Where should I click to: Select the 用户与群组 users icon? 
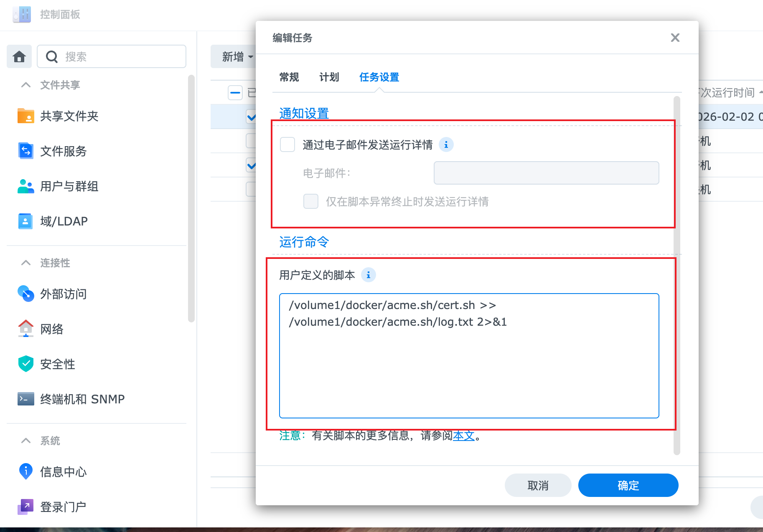(25, 186)
